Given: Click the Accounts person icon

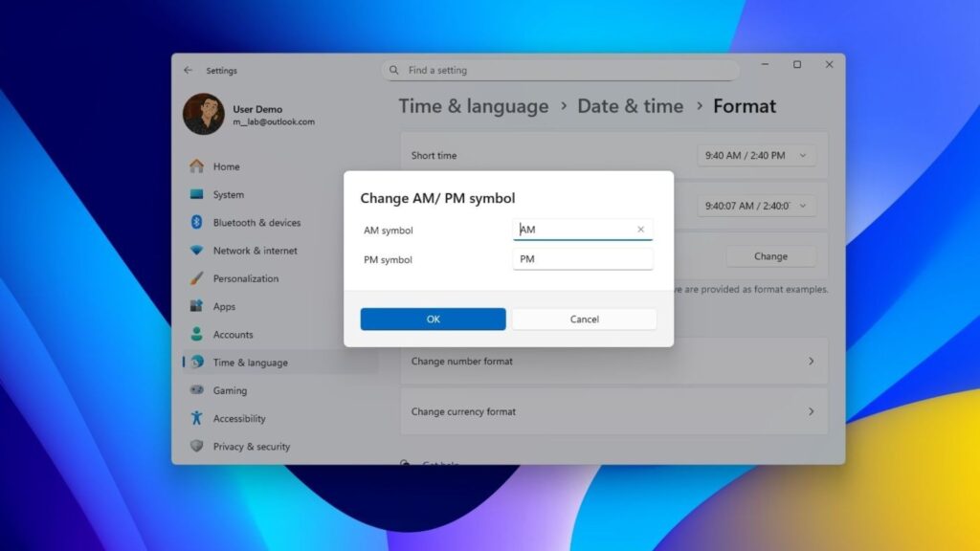Looking at the screenshot, I should click(x=197, y=334).
